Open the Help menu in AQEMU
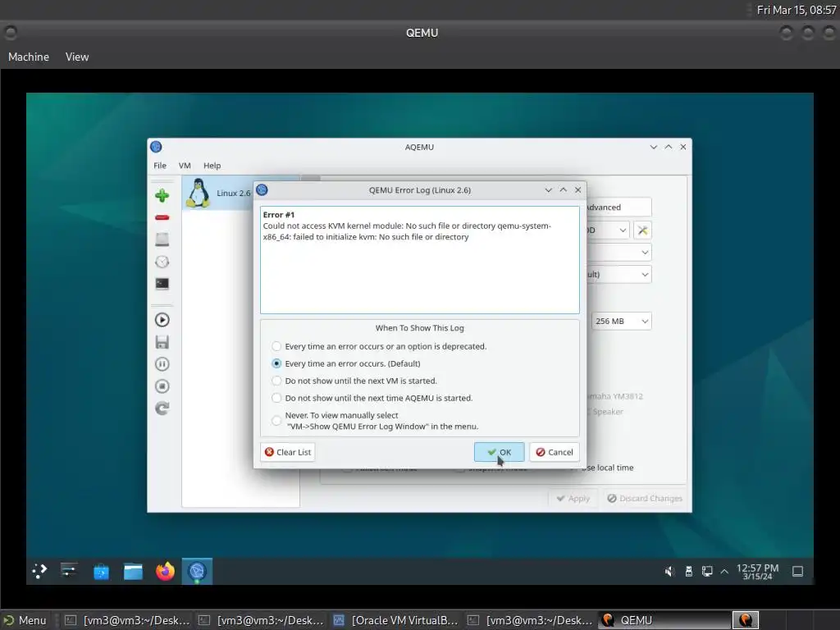The height and width of the screenshot is (630, 840). 212,166
